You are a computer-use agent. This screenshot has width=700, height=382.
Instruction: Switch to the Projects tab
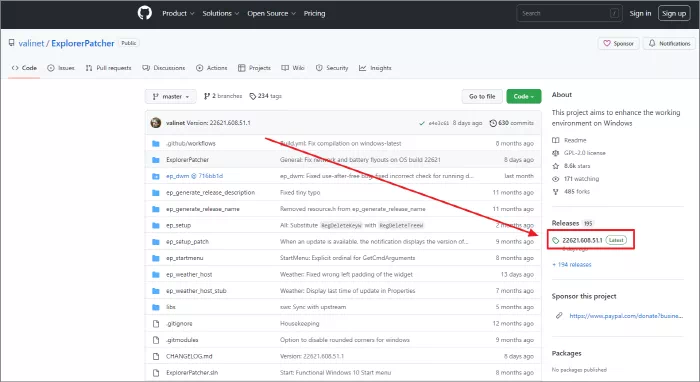tap(254, 68)
